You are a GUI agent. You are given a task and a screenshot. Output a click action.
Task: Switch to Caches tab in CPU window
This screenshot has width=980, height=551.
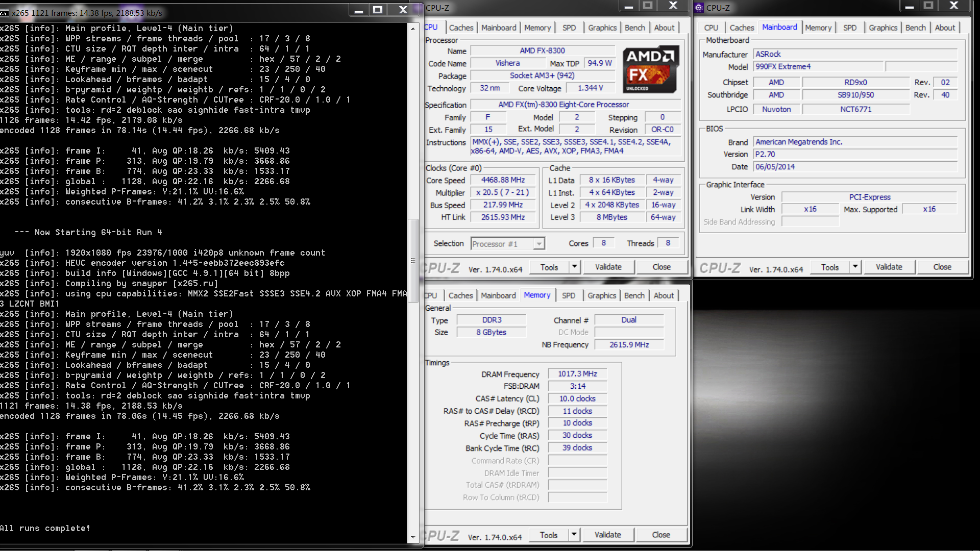461,28
